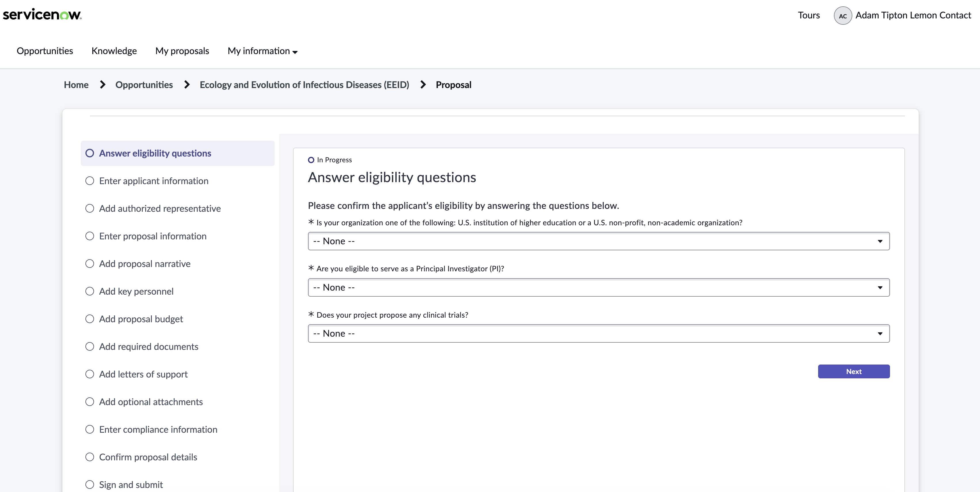980x492 pixels.
Task: Click the circle icon beside Sign and submit
Action: point(90,485)
